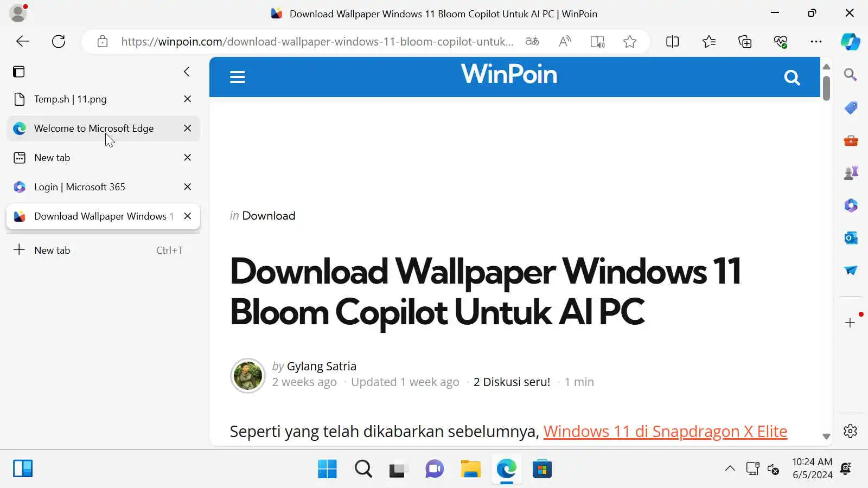Open the Download category link
The height and width of the screenshot is (488, 868).
click(x=269, y=216)
